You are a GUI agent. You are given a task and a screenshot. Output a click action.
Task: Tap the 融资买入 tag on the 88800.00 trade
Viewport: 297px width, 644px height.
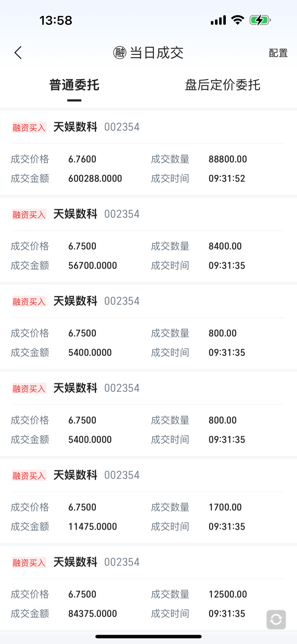(29, 127)
